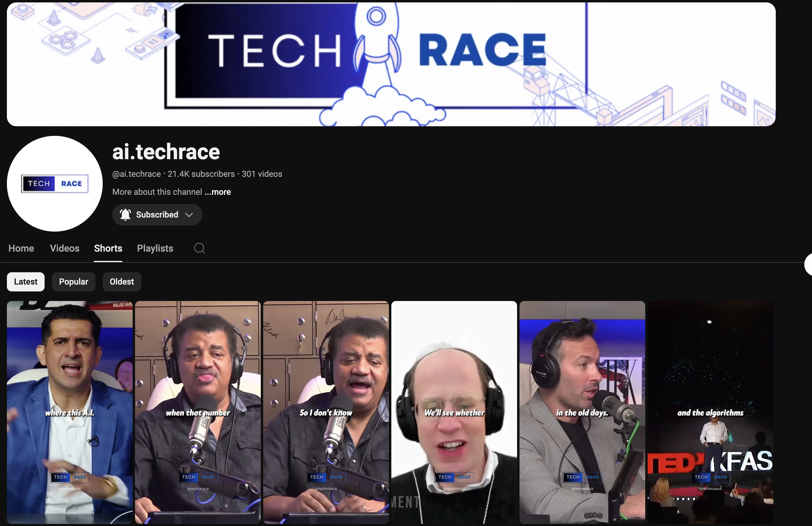Click the Tech Race channel banner
Image resolution: width=812 pixels, height=526 pixels.
[391, 64]
